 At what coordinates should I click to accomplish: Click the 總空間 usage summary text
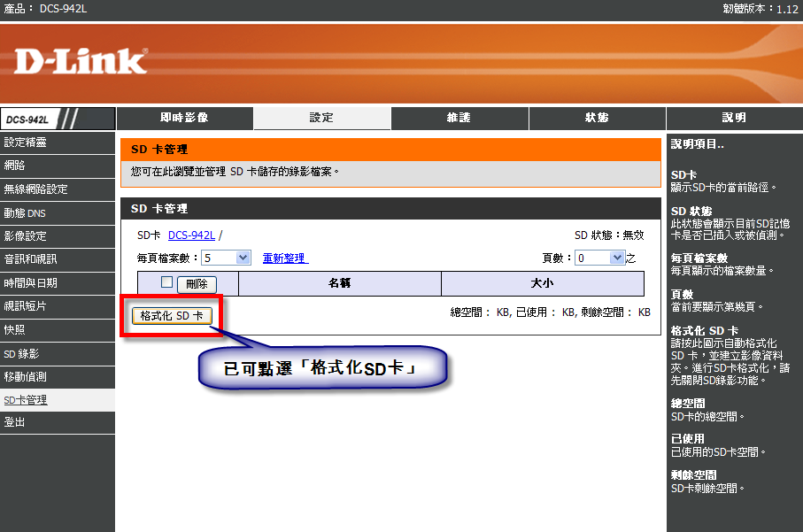coord(551,312)
